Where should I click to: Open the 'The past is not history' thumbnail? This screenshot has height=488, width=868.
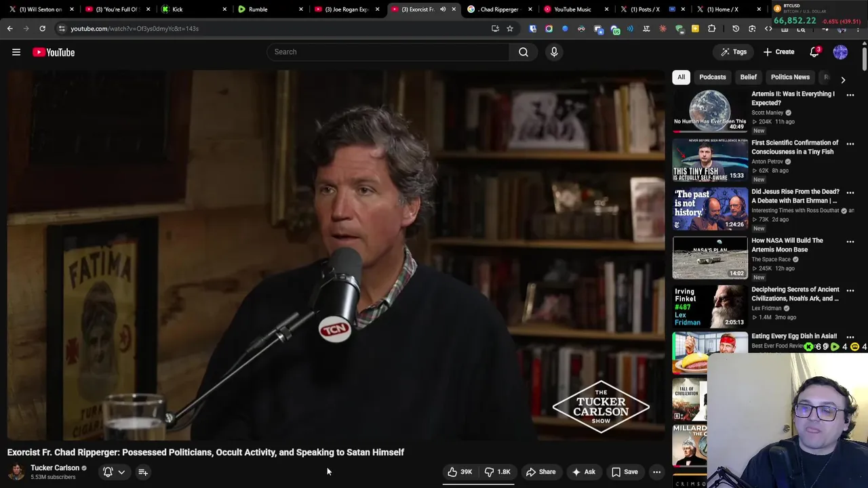(710, 208)
